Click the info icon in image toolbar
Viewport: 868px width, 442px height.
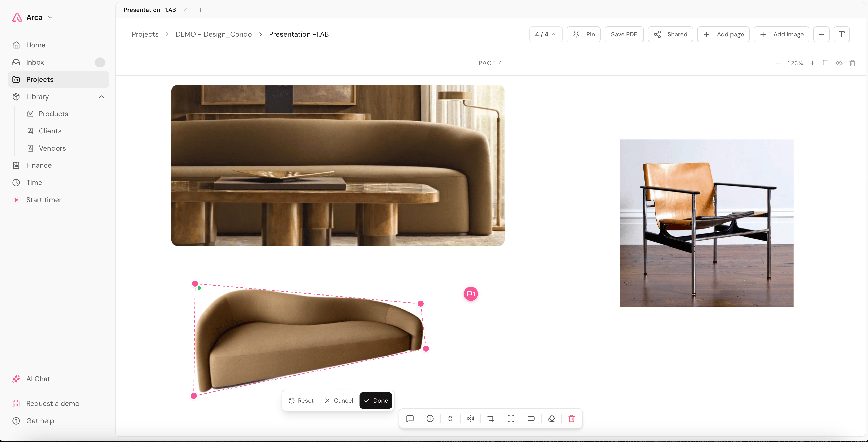coord(430,419)
